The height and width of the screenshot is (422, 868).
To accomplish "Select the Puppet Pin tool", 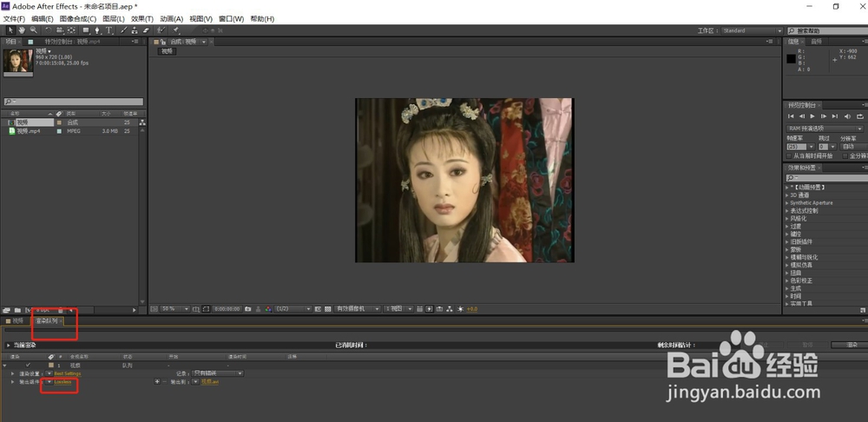I will point(176,30).
